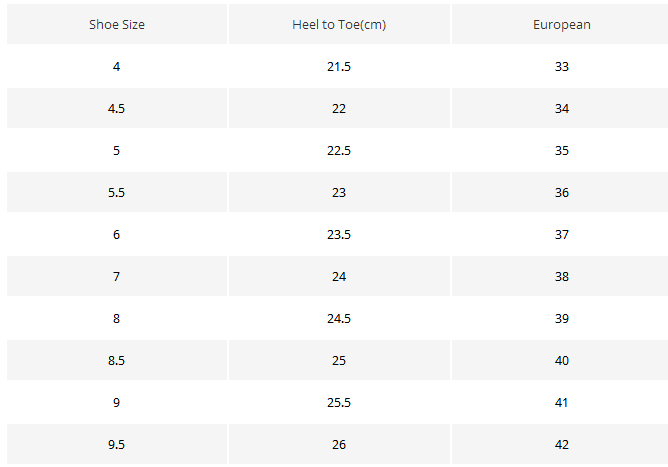
Task: Click the 23.5 heel to toe value
Action: point(339,234)
